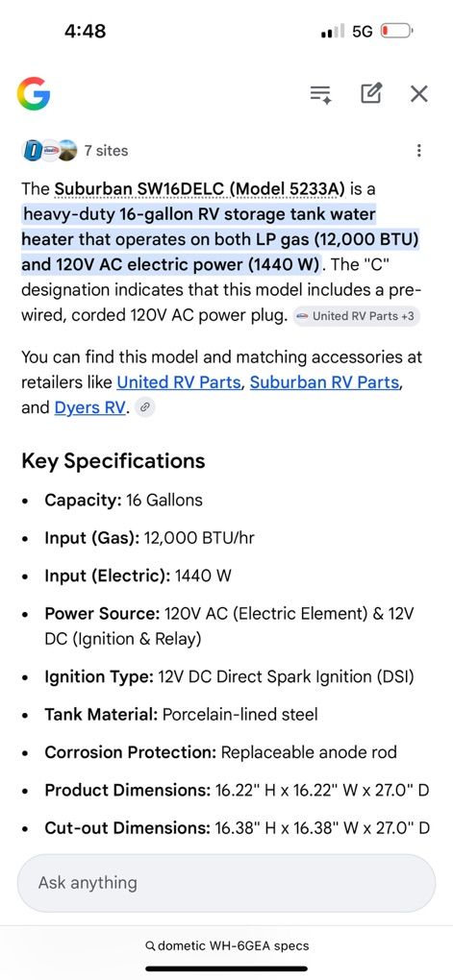This screenshot has height=980, width=453.
Task: Tap the magnifier icon beside dometic search
Action: [x=150, y=946]
